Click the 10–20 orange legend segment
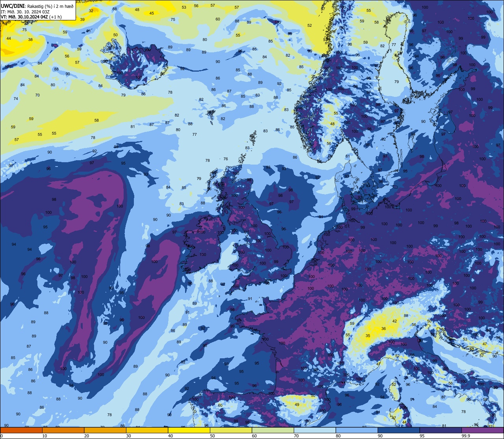Image resolution: width=504 pixels, height=439 pixels. click(63, 430)
